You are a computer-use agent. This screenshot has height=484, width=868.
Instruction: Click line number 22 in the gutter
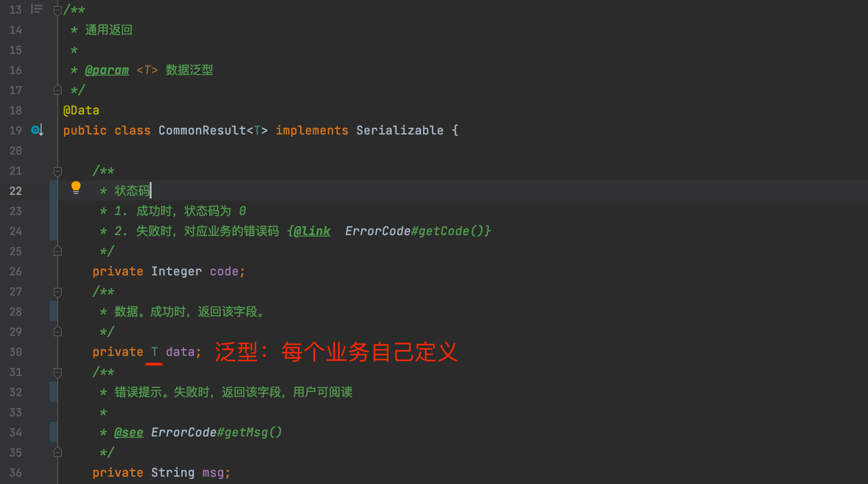point(16,191)
